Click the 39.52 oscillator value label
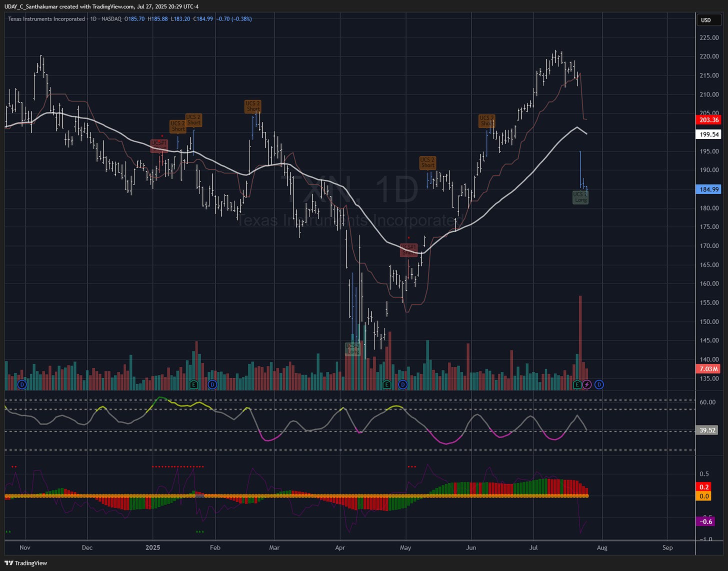This screenshot has height=571, width=728. click(x=707, y=430)
